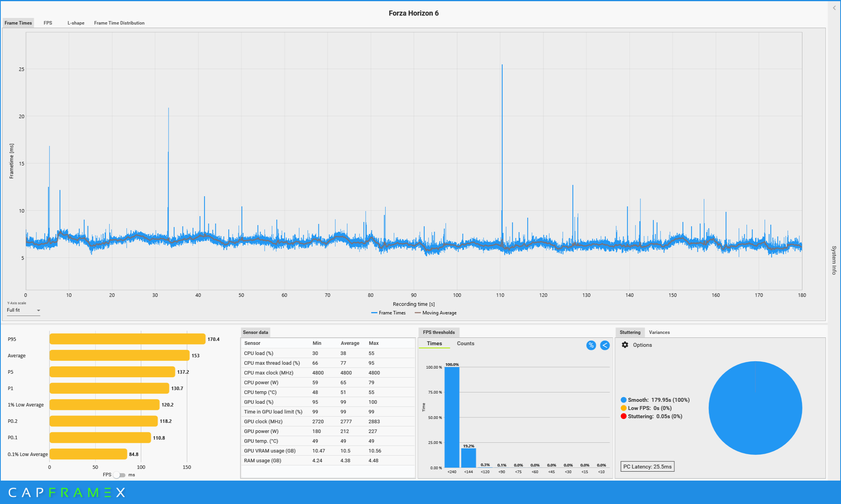841x504 pixels.
Task: Click the Min column header
Action: pyautogui.click(x=317, y=343)
